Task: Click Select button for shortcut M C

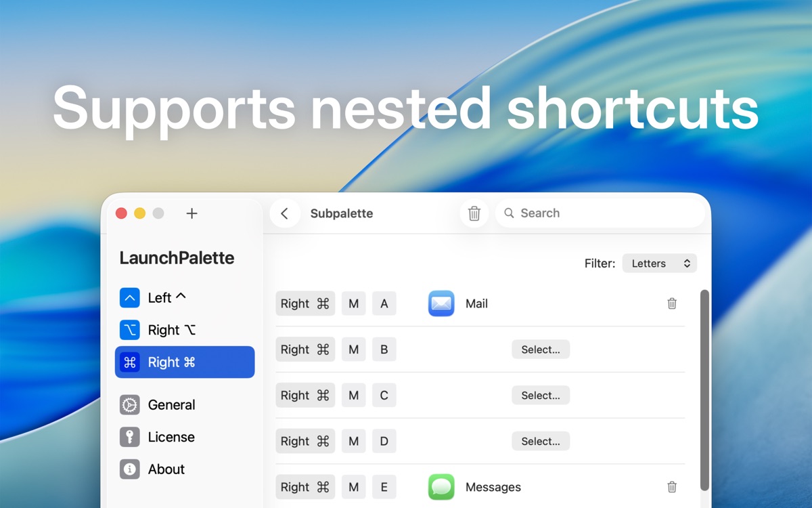Action: tap(541, 396)
